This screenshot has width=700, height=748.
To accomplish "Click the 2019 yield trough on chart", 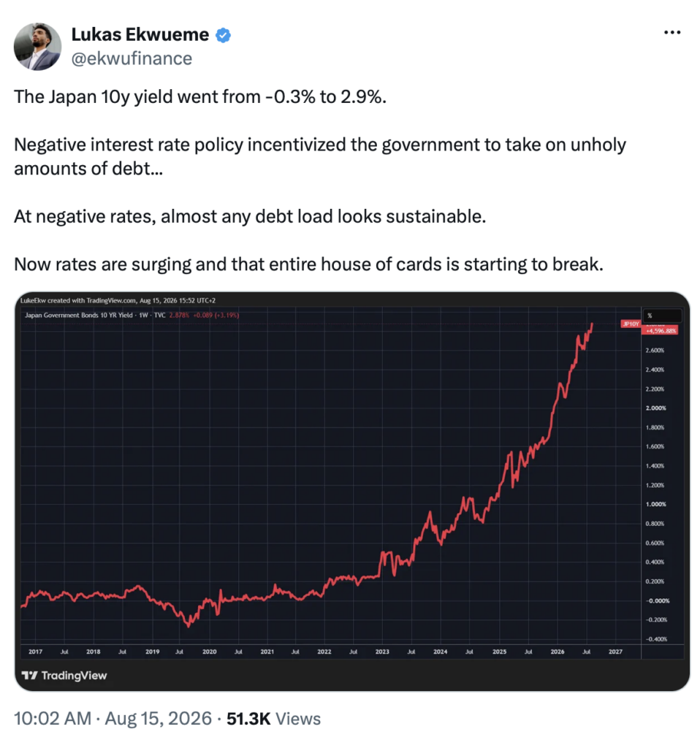I will click(189, 625).
